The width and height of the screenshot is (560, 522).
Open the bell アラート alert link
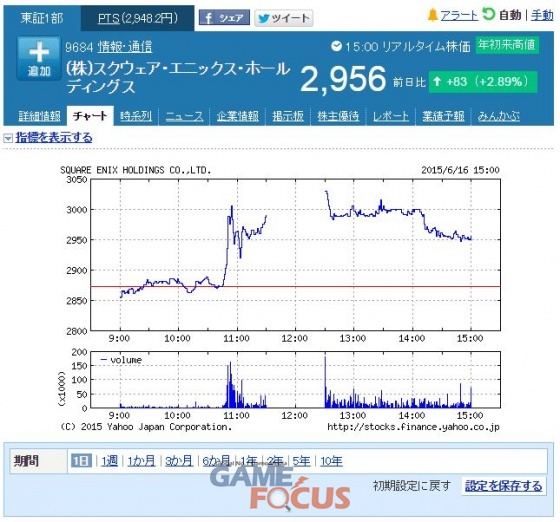pyautogui.click(x=452, y=15)
